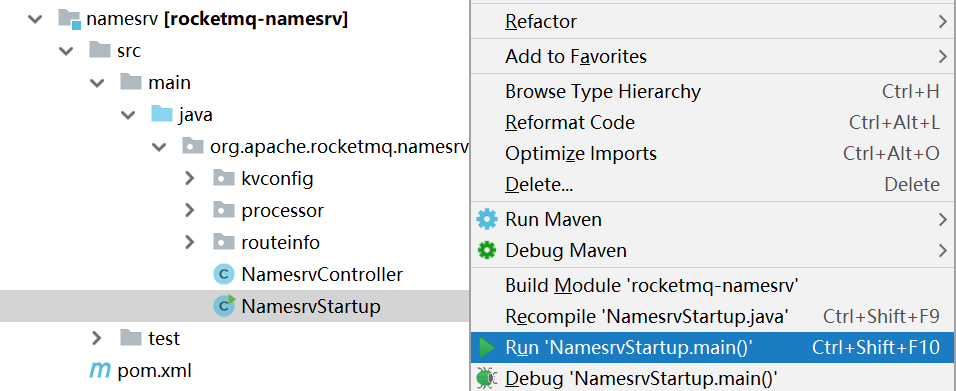
Task: Collapse the java source folder
Action: [128, 115]
